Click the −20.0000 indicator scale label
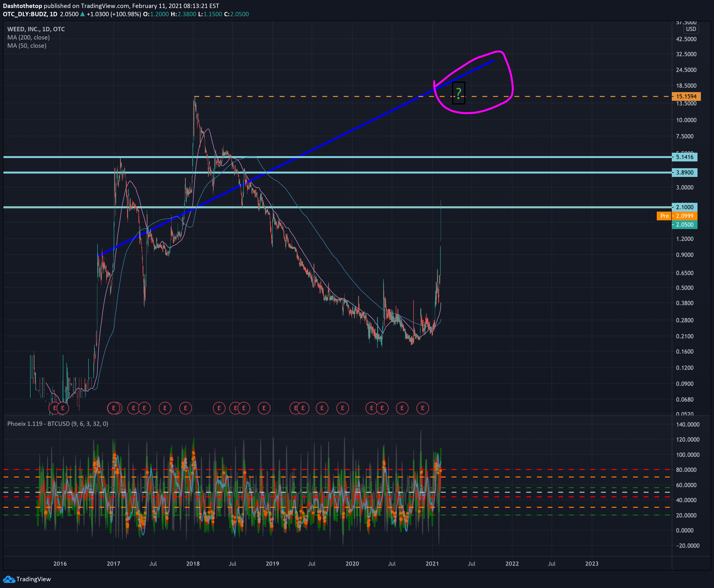Image resolution: width=714 pixels, height=588 pixels. point(688,546)
